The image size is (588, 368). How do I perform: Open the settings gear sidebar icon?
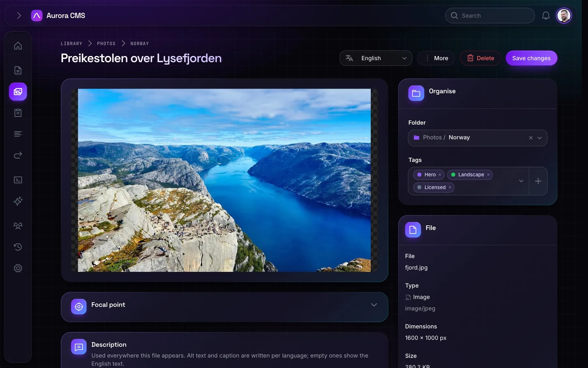18,268
